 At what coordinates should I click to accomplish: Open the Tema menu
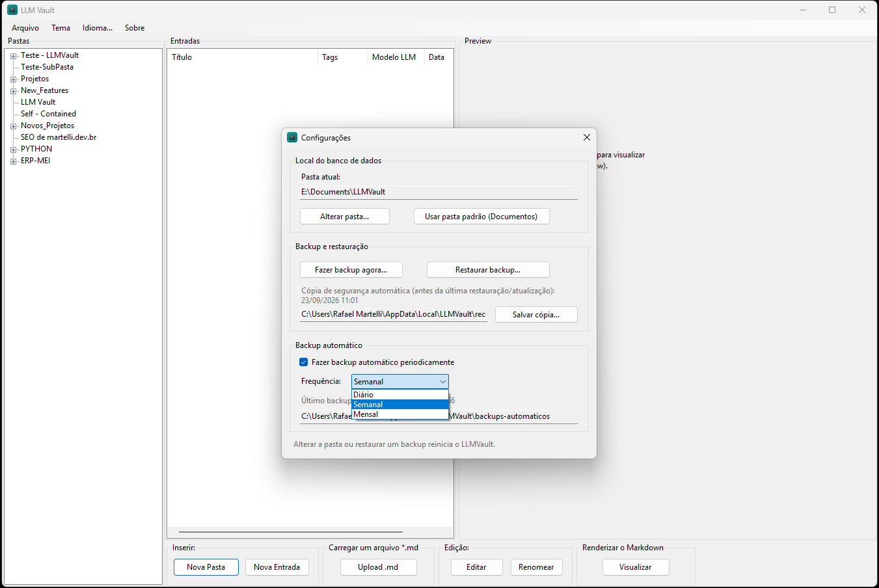tap(61, 28)
